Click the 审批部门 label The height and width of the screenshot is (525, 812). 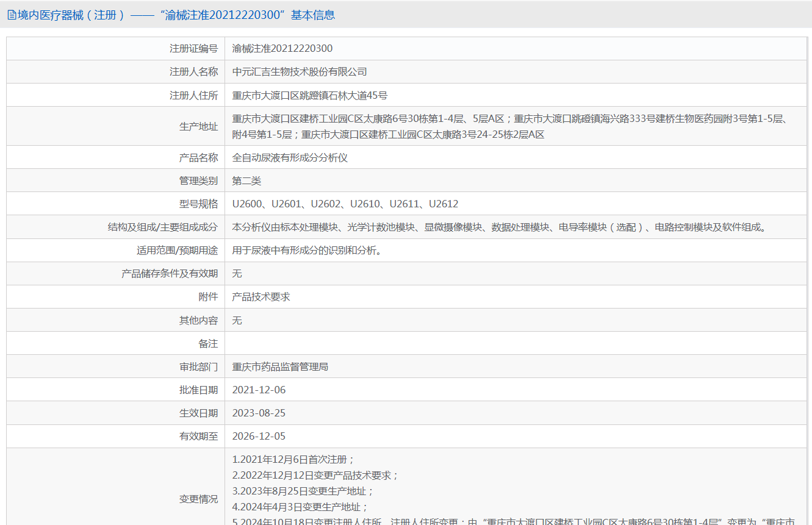click(198, 366)
